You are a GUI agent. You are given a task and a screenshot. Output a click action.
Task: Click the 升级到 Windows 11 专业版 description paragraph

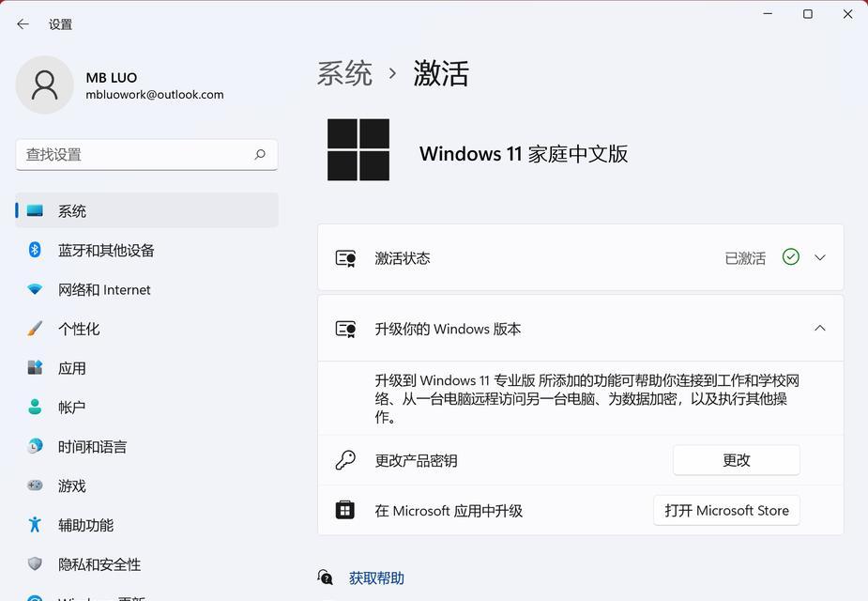tap(586, 398)
